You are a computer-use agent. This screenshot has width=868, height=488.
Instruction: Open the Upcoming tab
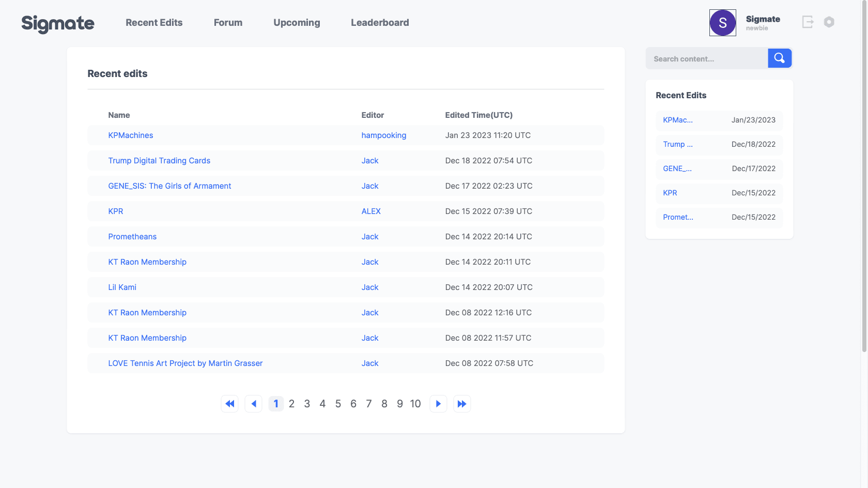point(297,23)
